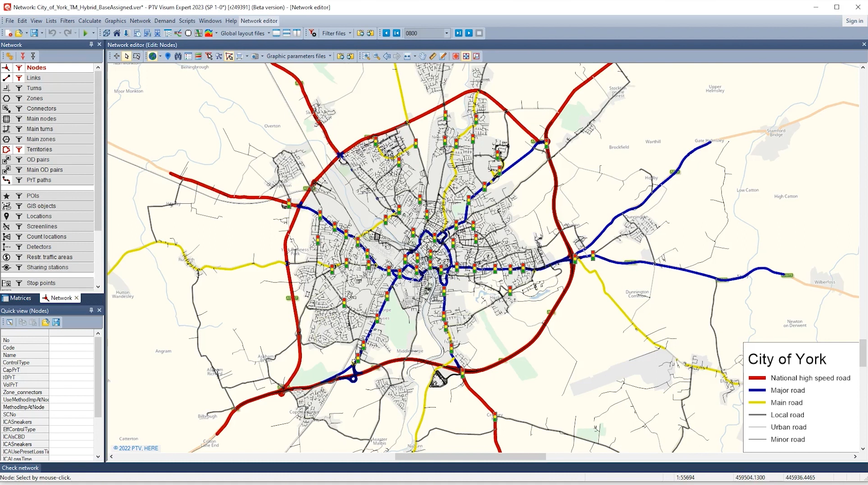Open the Graphic parameters files dropdown
This screenshot has width=868, height=485.
click(x=330, y=56)
